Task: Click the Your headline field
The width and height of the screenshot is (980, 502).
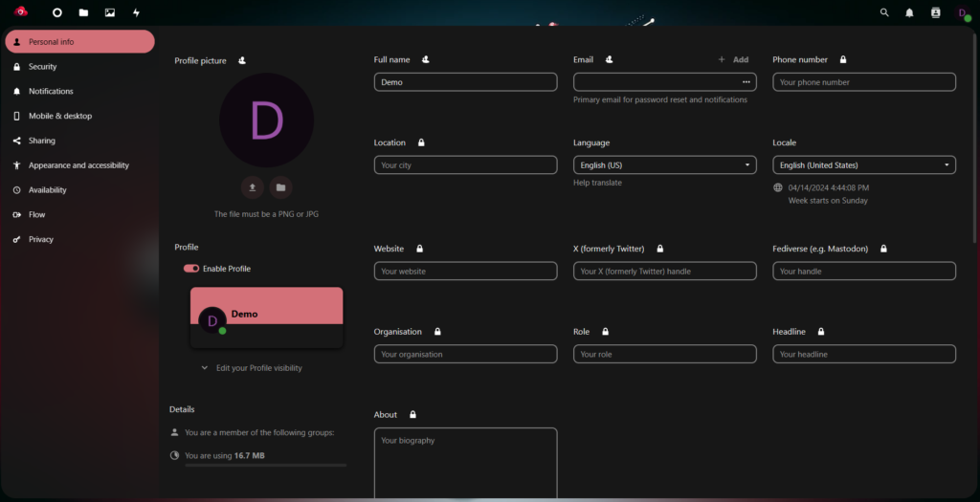Action: (864, 354)
